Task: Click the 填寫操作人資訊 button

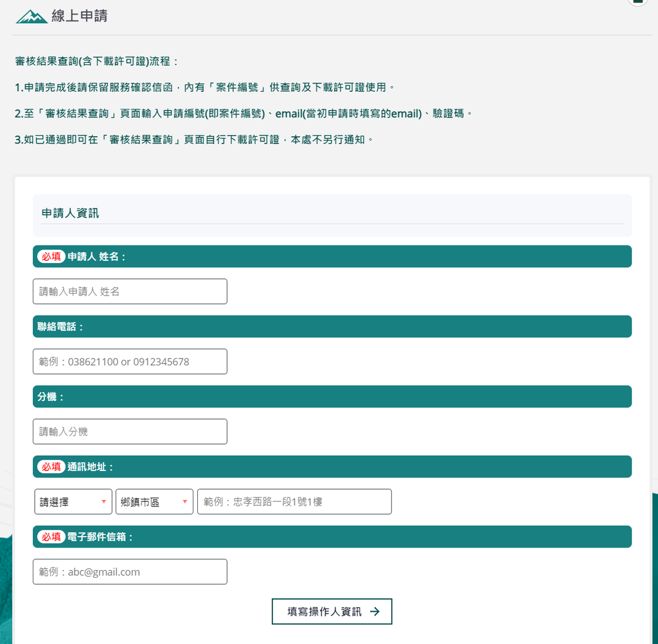Action: click(x=332, y=611)
